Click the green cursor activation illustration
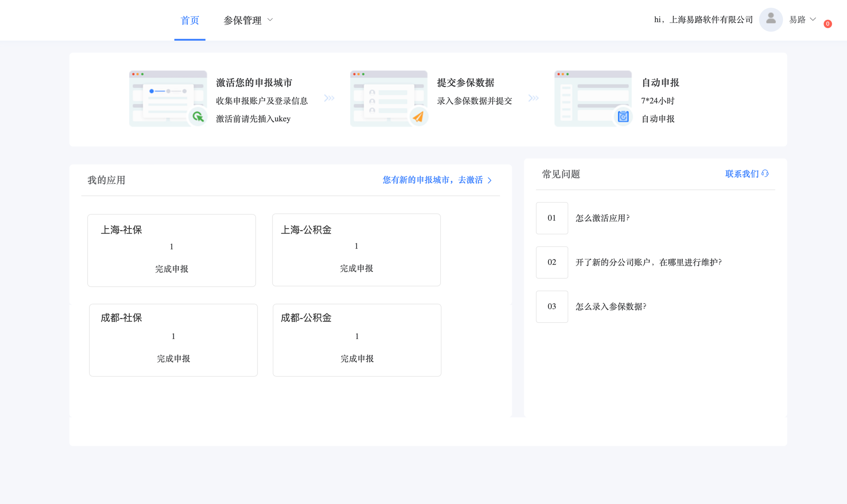The height and width of the screenshot is (504, 847). tap(198, 116)
